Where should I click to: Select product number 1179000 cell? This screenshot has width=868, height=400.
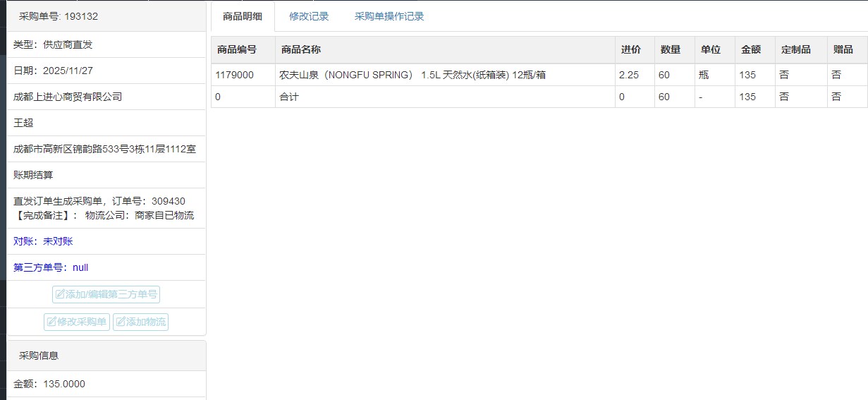(234, 75)
